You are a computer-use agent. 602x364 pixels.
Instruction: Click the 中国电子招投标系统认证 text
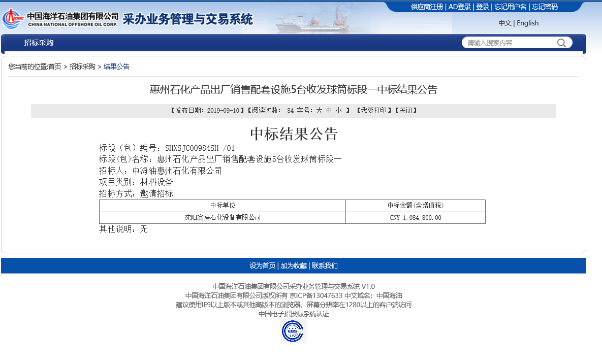click(294, 314)
